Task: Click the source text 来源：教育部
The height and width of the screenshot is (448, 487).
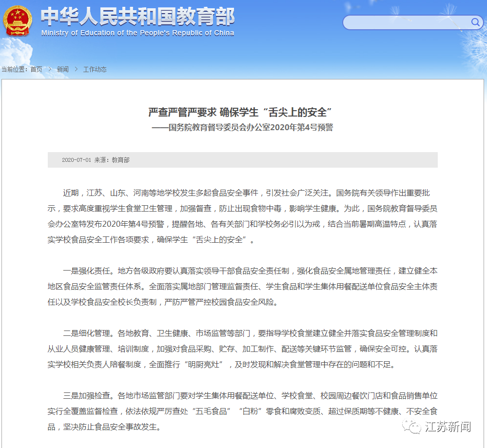Action: (112, 160)
